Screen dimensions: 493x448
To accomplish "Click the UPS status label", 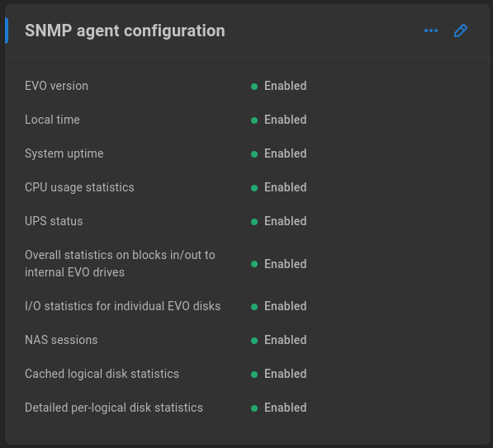I will click(54, 221).
